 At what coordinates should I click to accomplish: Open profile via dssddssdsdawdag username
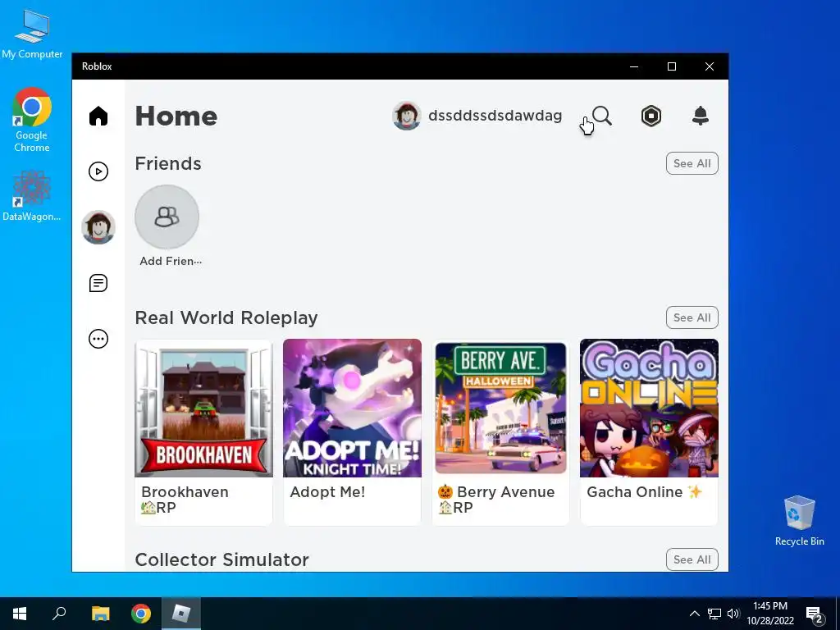point(495,116)
